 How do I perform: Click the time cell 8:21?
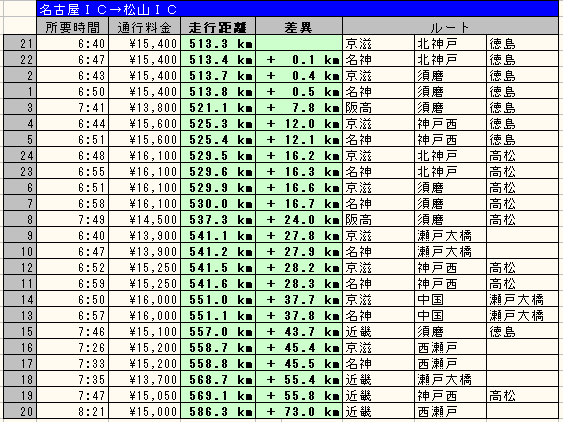[x=73, y=411]
